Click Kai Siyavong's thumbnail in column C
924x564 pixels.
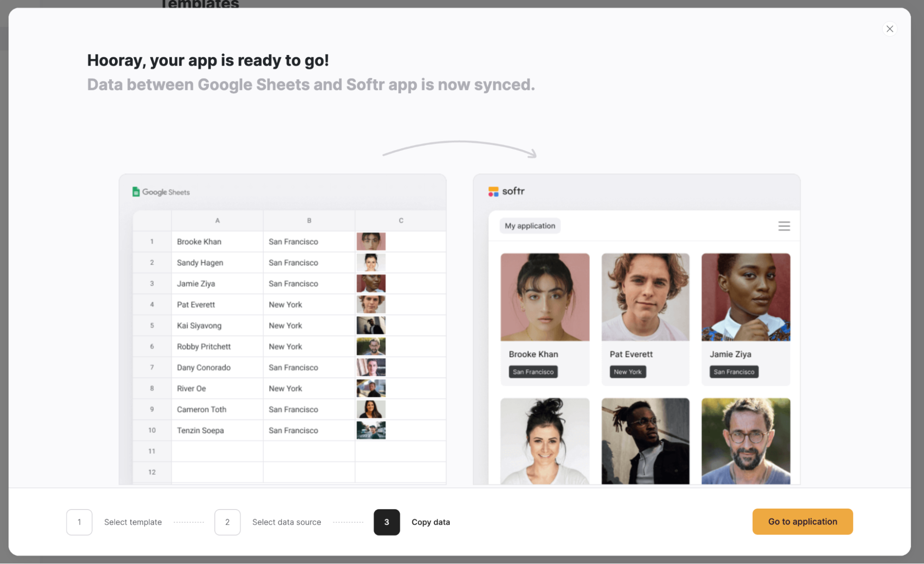[371, 326]
